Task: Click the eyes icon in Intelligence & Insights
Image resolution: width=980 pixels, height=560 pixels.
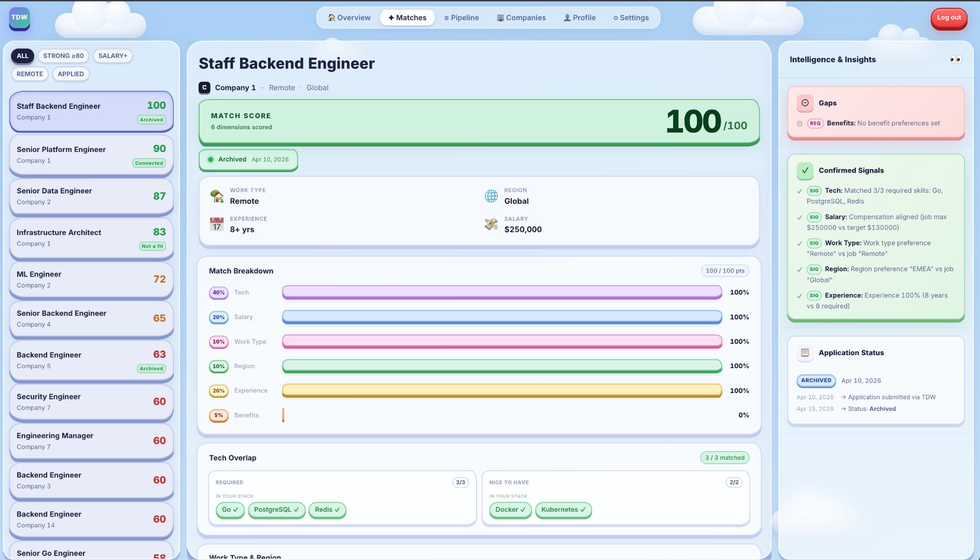Action: coord(956,60)
